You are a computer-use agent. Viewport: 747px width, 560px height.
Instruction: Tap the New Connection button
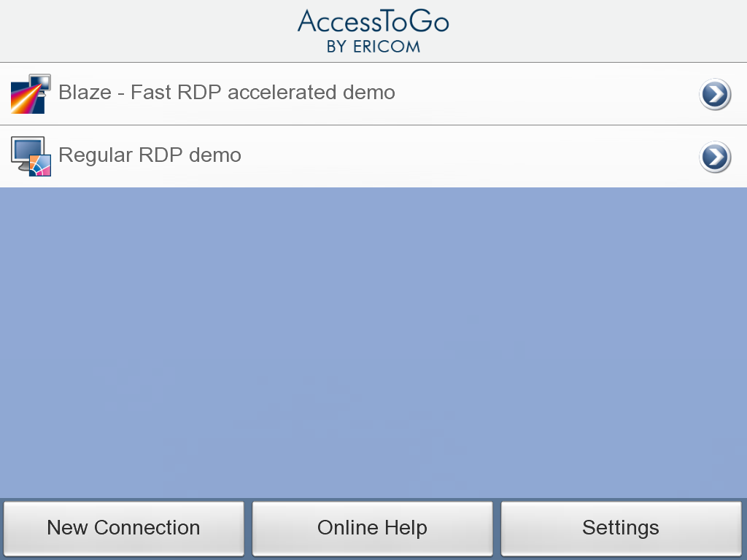click(x=124, y=528)
